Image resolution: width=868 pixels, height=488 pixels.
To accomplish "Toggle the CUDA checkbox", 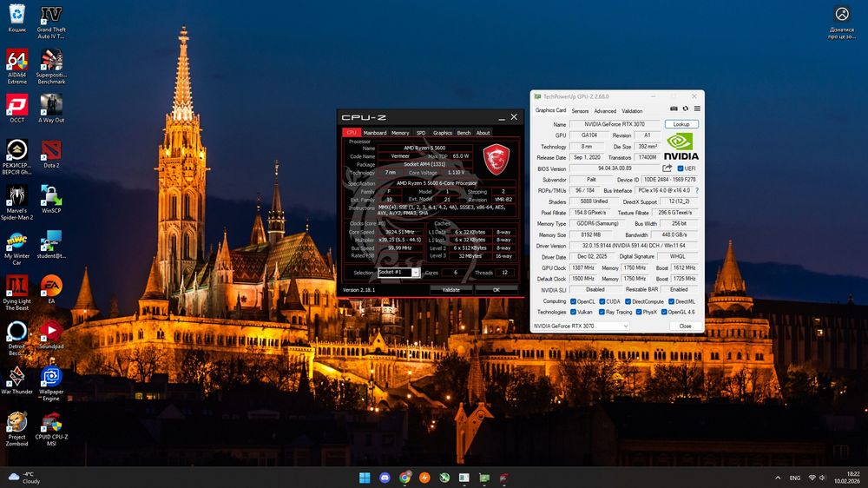I will tap(602, 301).
